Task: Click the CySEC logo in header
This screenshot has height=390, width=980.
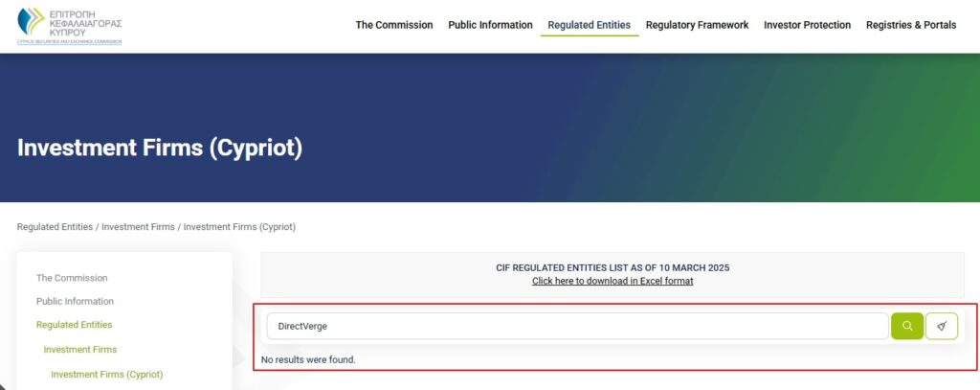Action: tap(69, 25)
